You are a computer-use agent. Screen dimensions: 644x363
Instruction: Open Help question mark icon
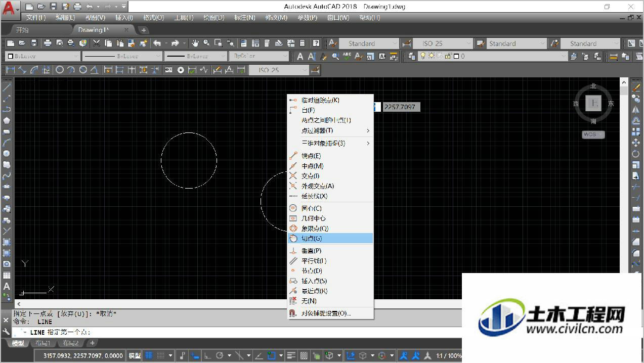pyautogui.click(x=316, y=43)
